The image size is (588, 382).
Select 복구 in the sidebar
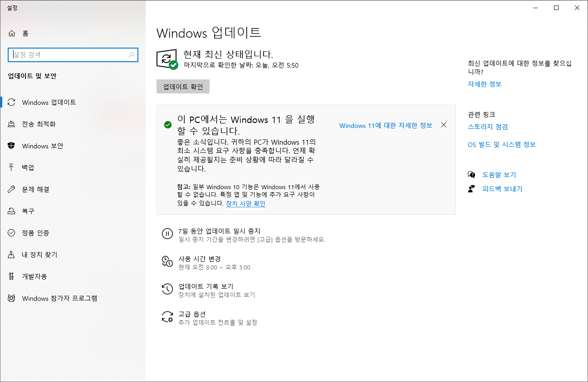73,211
